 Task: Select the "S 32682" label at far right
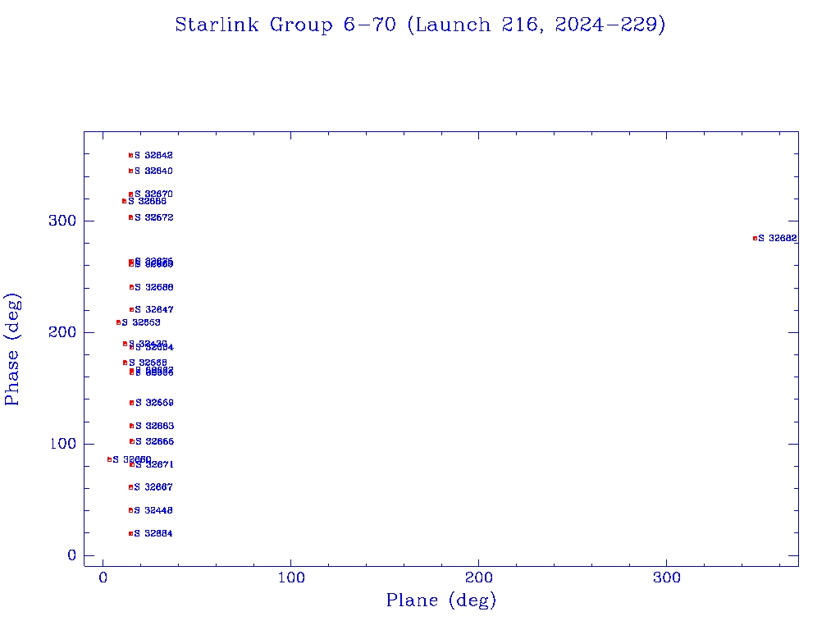[778, 239]
